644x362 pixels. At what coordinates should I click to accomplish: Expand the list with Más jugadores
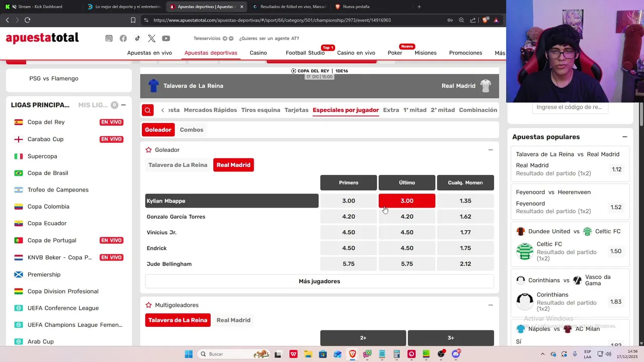pyautogui.click(x=319, y=282)
